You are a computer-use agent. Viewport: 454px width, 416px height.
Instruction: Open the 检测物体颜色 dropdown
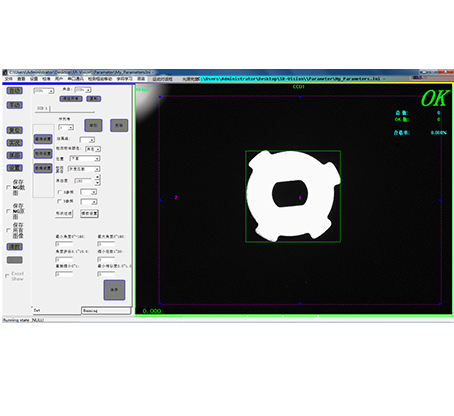pyautogui.click(x=93, y=149)
